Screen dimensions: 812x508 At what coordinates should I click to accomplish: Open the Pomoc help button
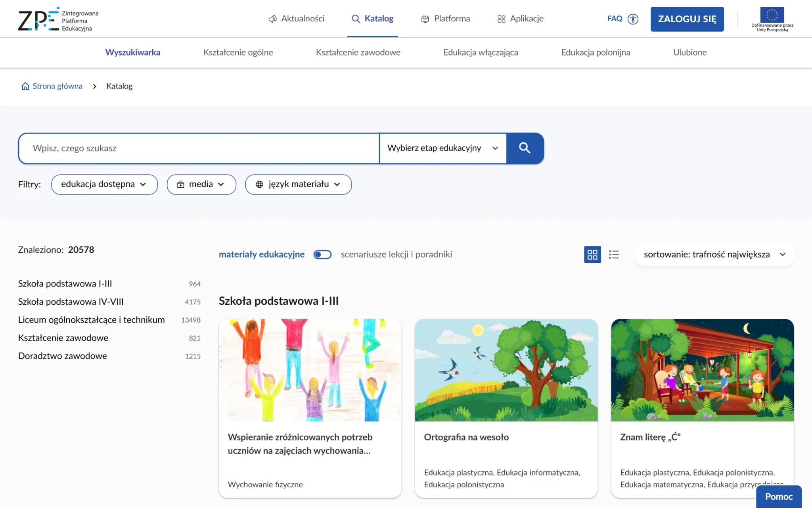point(779,496)
